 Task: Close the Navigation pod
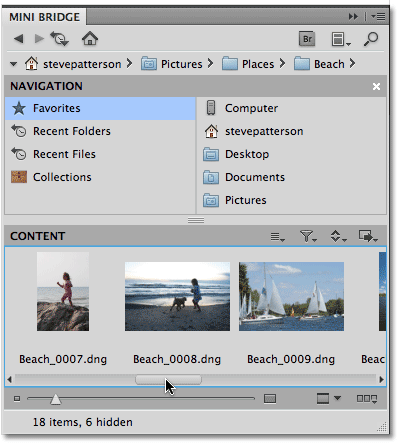click(376, 87)
